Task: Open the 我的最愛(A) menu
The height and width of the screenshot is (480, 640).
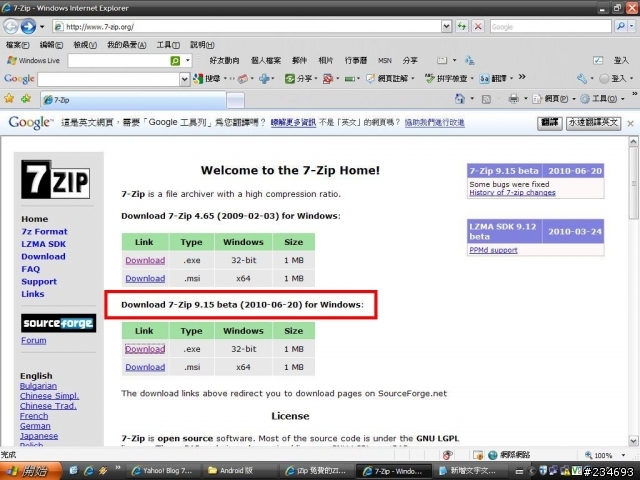Action: tap(127, 45)
